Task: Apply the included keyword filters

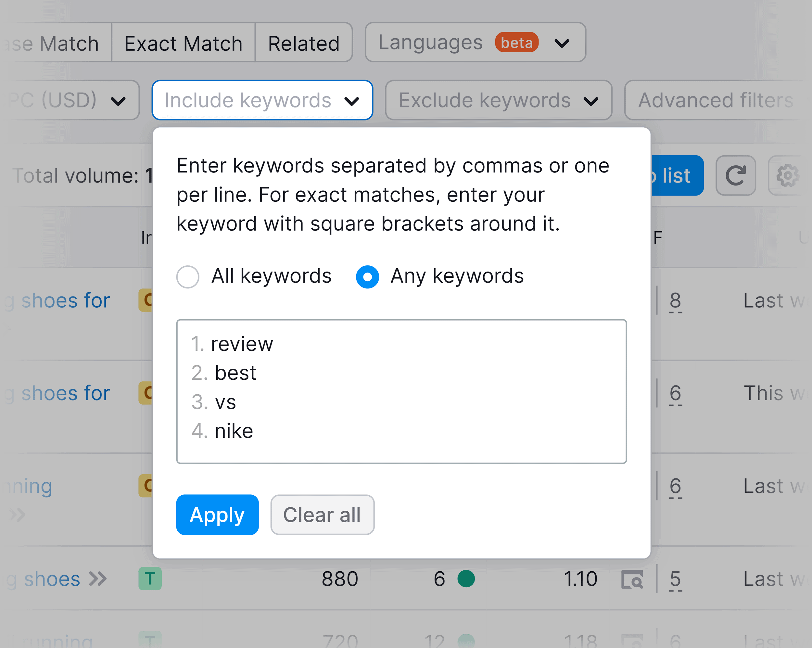Action: coord(217,515)
